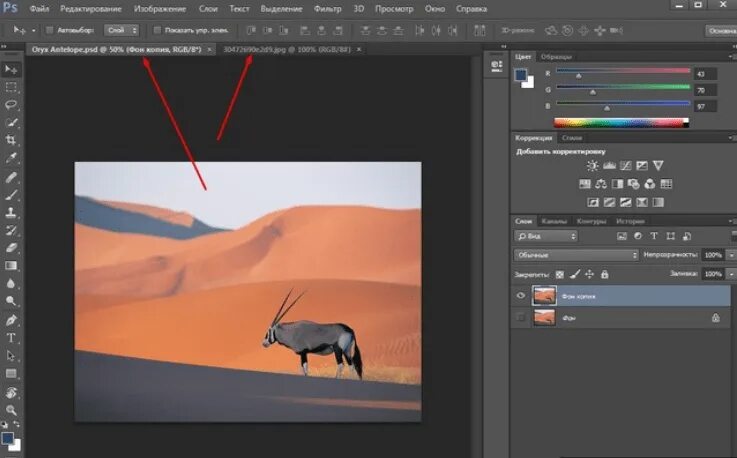
Task: Select the Move tool in the toolbox
Action: 11,70
